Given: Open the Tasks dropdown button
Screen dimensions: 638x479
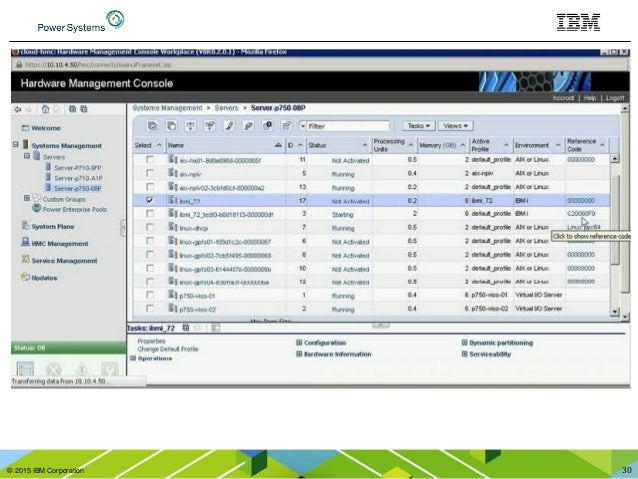Looking at the screenshot, I should point(419,126).
